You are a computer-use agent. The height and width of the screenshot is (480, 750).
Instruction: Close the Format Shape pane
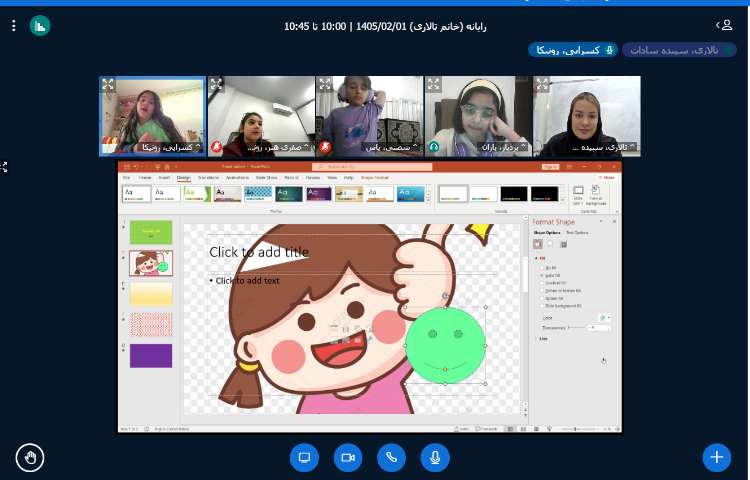click(x=614, y=221)
